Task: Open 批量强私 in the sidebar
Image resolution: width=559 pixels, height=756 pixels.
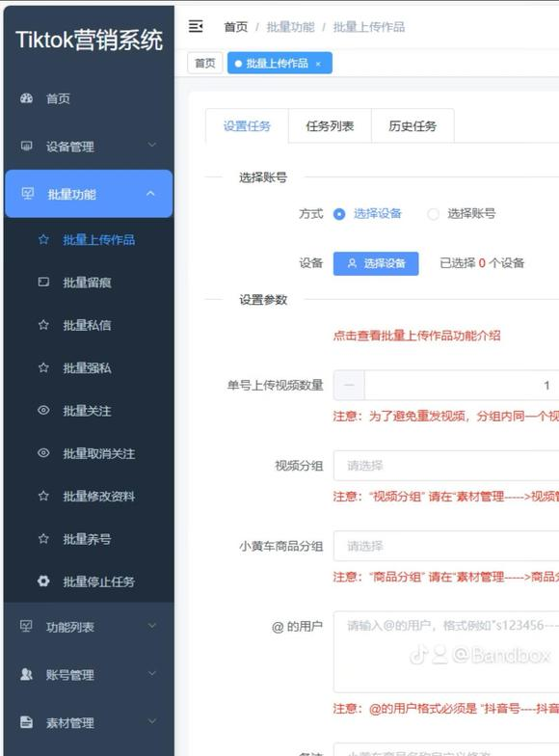Action: tap(89, 368)
